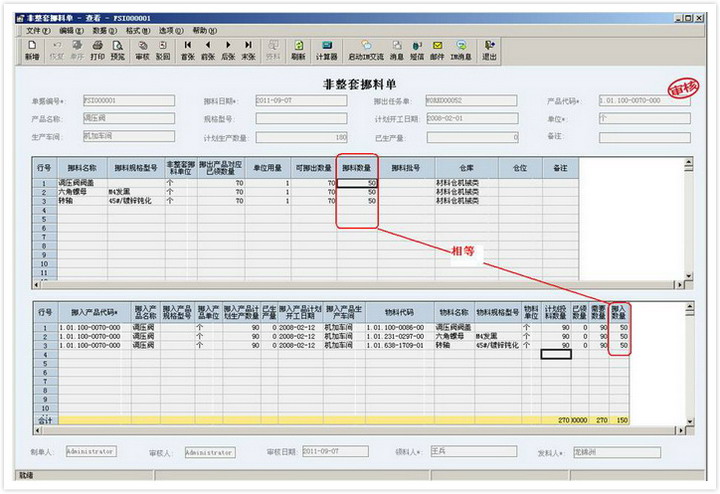This screenshot has height=494, width=720.
Task: Click the 仓库 column header in upper grid
Action: click(467, 168)
